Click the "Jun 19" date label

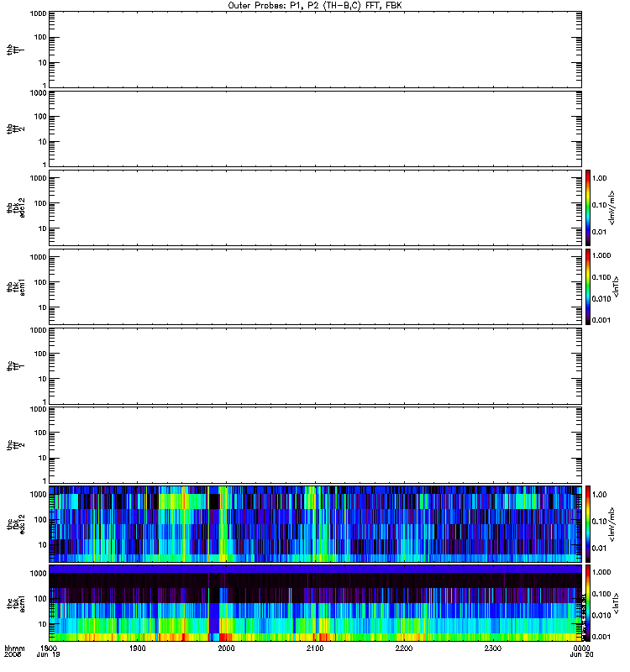point(48,654)
